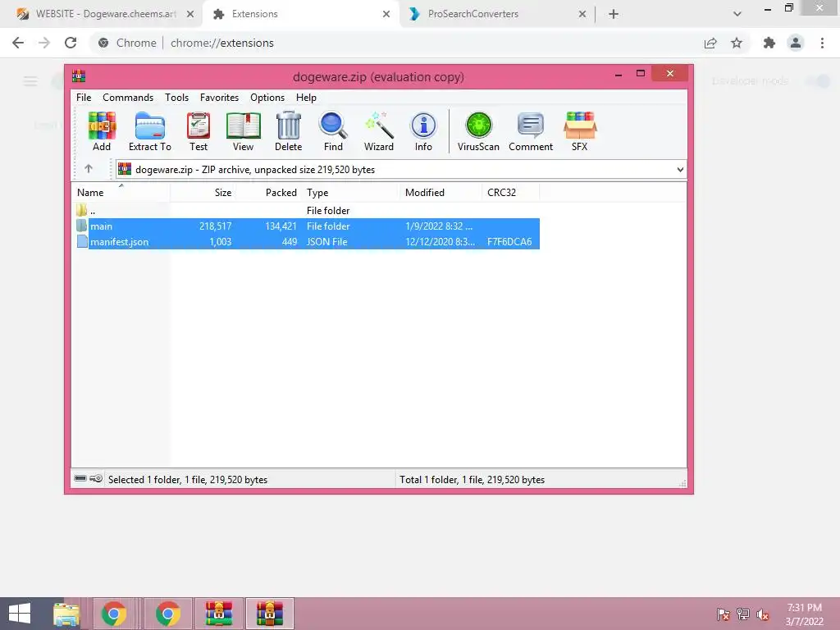Viewport: 840px width, 630px height.
Task: Sort by the CRC32 column header
Action: coord(511,192)
